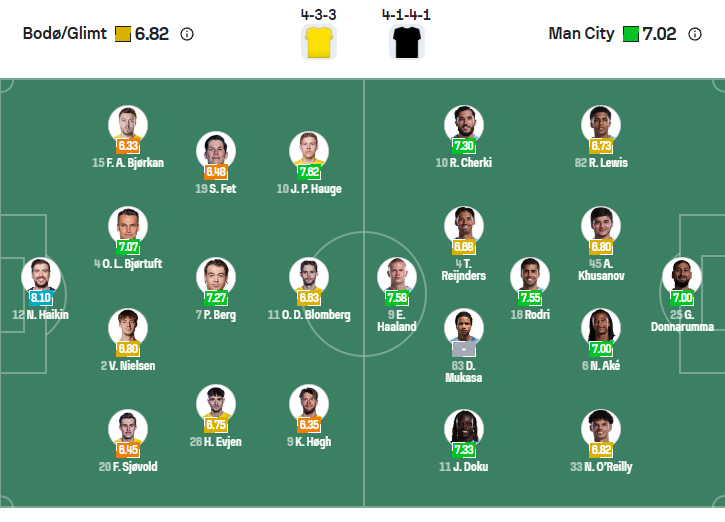Click P. Berg's player name label

click(216, 315)
